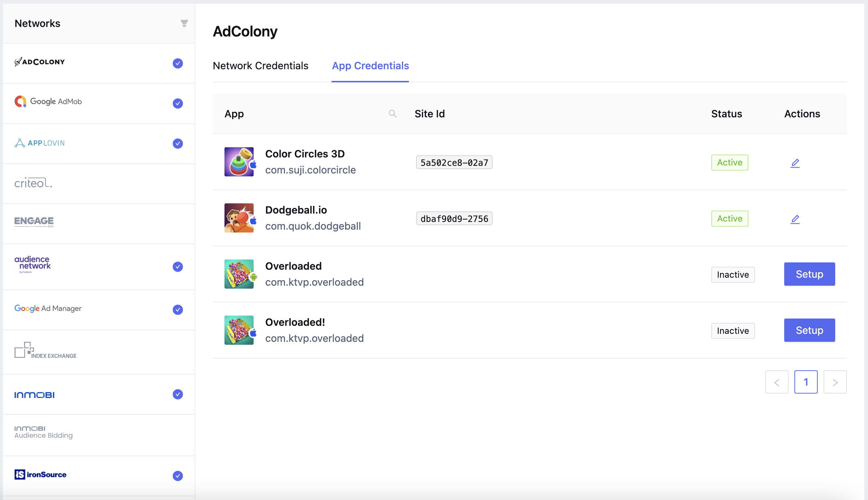Click the Dodgeball.io app name
Screen dimensions: 868x500
pyautogui.click(x=296, y=210)
